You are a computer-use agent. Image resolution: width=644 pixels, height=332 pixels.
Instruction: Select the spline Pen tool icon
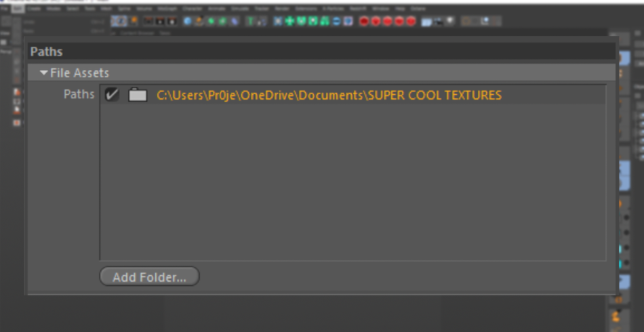pyautogui.click(x=199, y=21)
